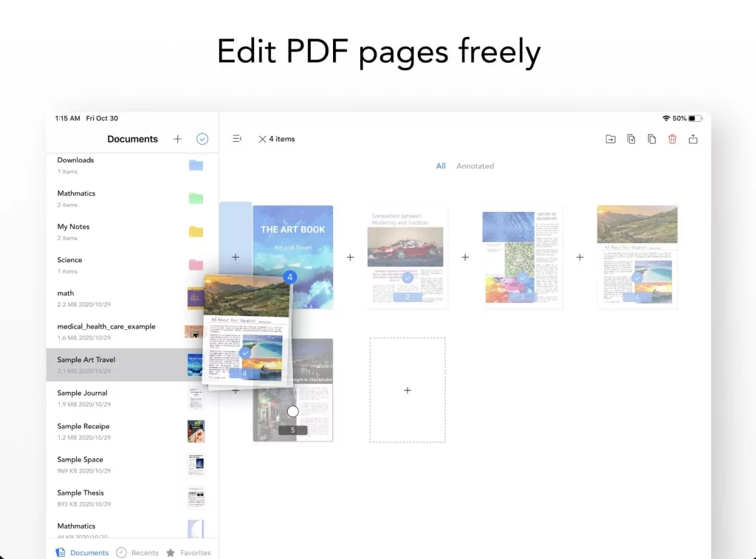Image resolution: width=756 pixels, height=559 pixels.
Task: Select page 5 using its empty circle
Action: coord(292,411)
